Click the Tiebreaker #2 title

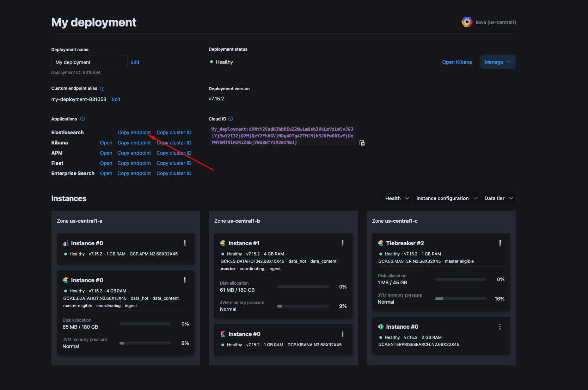coord(405,243)
